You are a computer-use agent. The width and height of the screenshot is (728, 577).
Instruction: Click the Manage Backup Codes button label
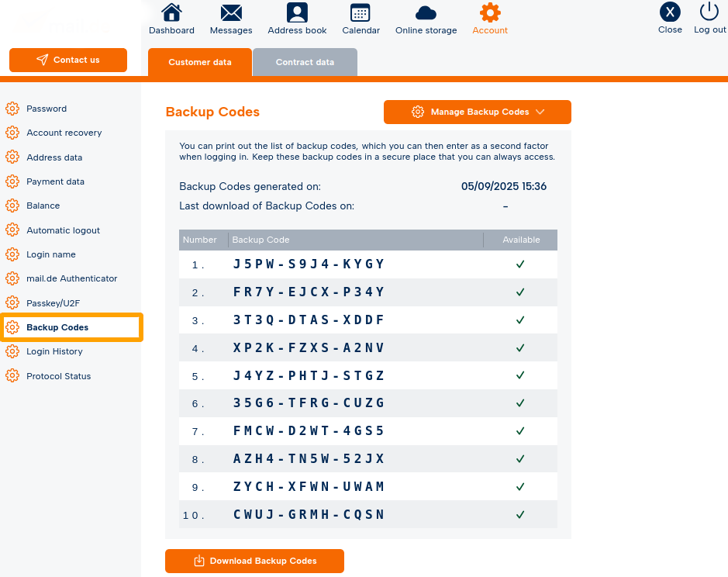coord(480,112)
